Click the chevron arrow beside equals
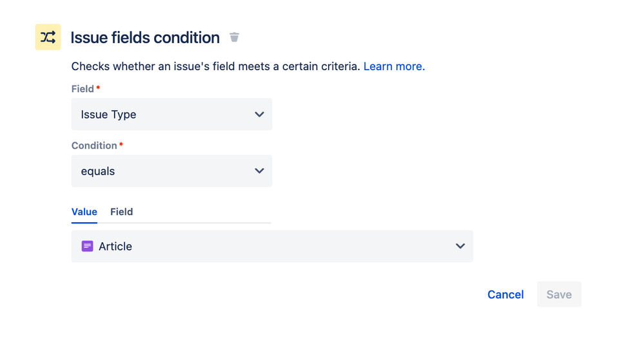This screenshot has height=338, width=644. 259,171
